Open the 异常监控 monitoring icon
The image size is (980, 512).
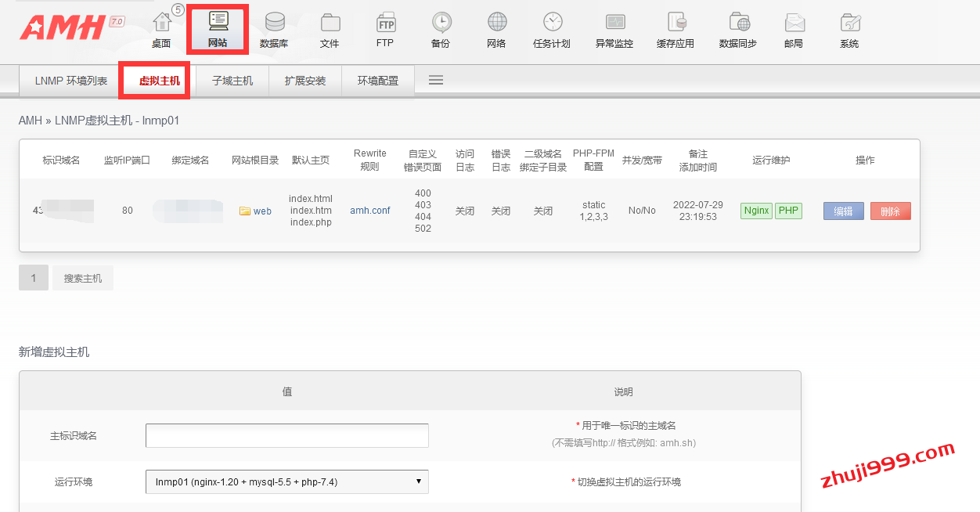614,30
